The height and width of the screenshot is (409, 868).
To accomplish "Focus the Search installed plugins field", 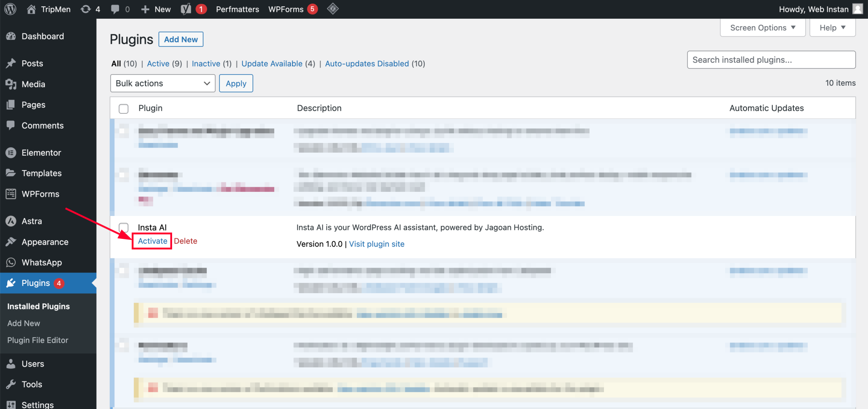I will pyautogui.click(x=771, y=60).
